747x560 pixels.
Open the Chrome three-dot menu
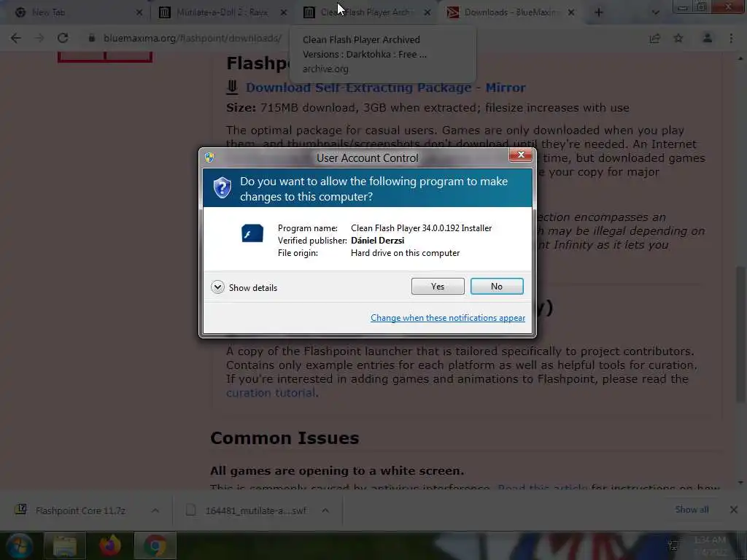point(731,38)
